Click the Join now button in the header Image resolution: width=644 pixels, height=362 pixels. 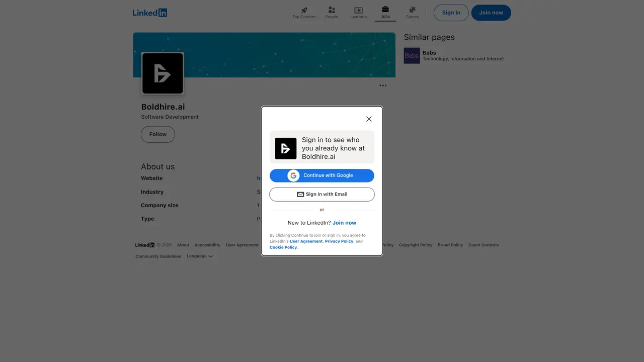pos(491,13)
